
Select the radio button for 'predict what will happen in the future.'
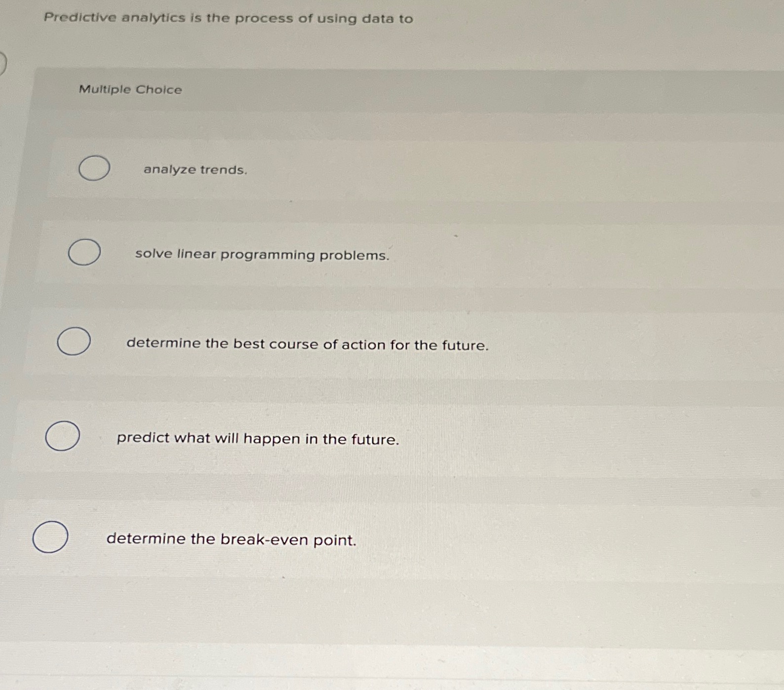pos(62,436)
